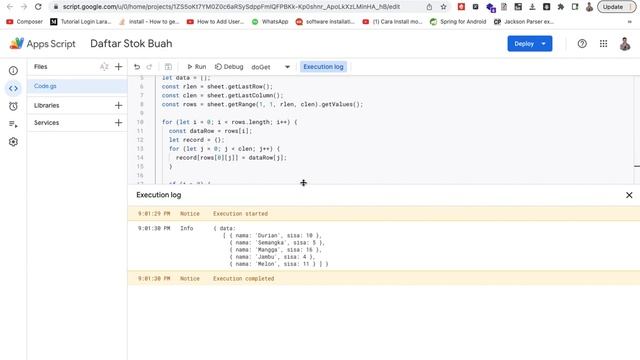Rename project title Daftar Stok Buah

(131, 43)
